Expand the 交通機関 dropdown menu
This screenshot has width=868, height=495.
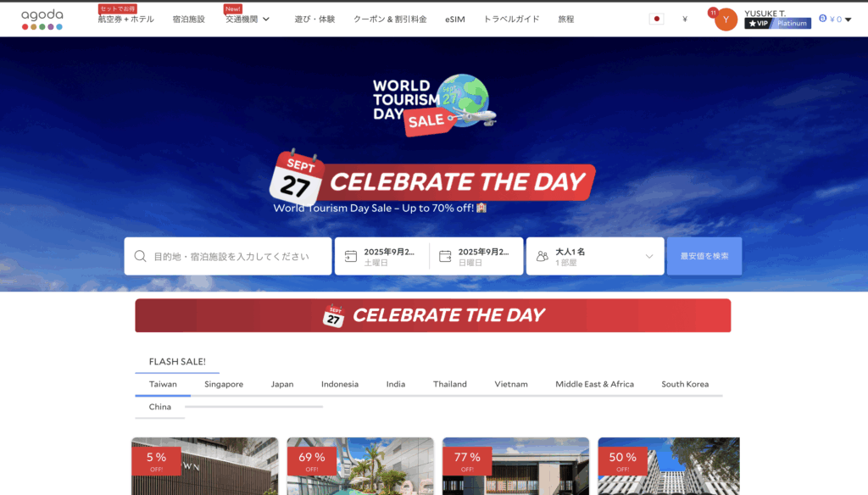248,19
